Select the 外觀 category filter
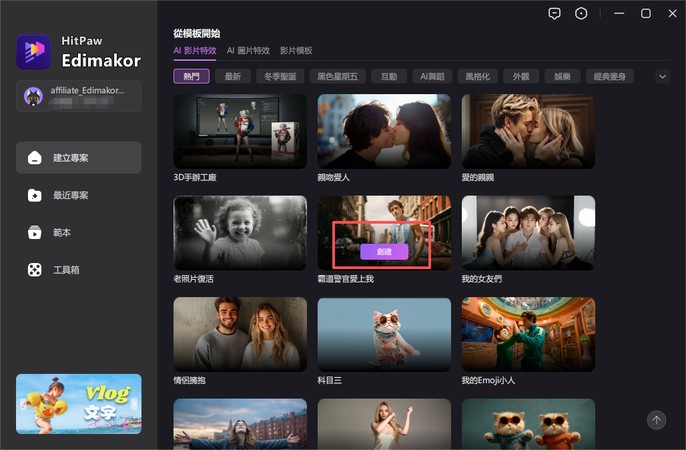686x450 pixels. point(521,77)
